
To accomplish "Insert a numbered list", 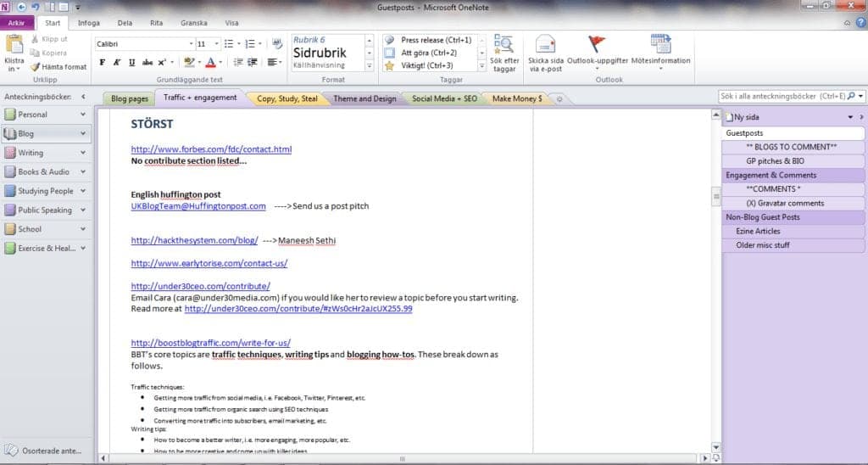I will pos(250,44).
